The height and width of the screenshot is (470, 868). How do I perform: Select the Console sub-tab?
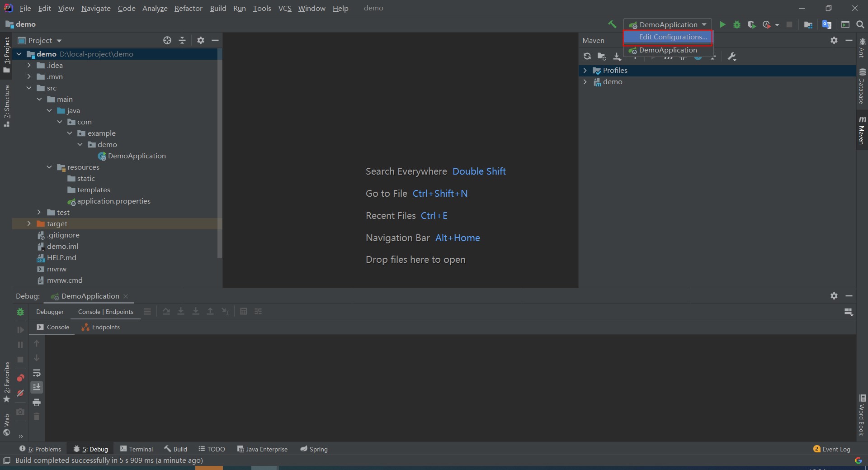[x=53, y=327]
